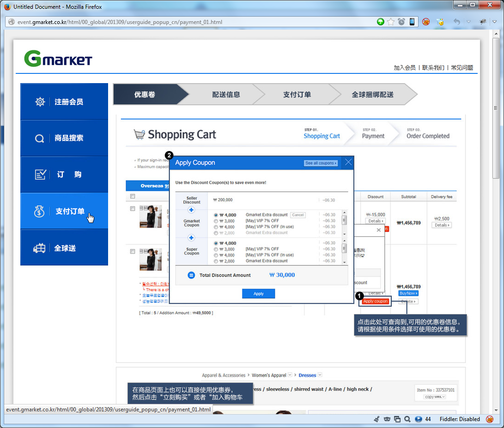This screenshot has height=428, width=504.
Task: Click the brush icon in the status bar
Action: coord(376,419)
